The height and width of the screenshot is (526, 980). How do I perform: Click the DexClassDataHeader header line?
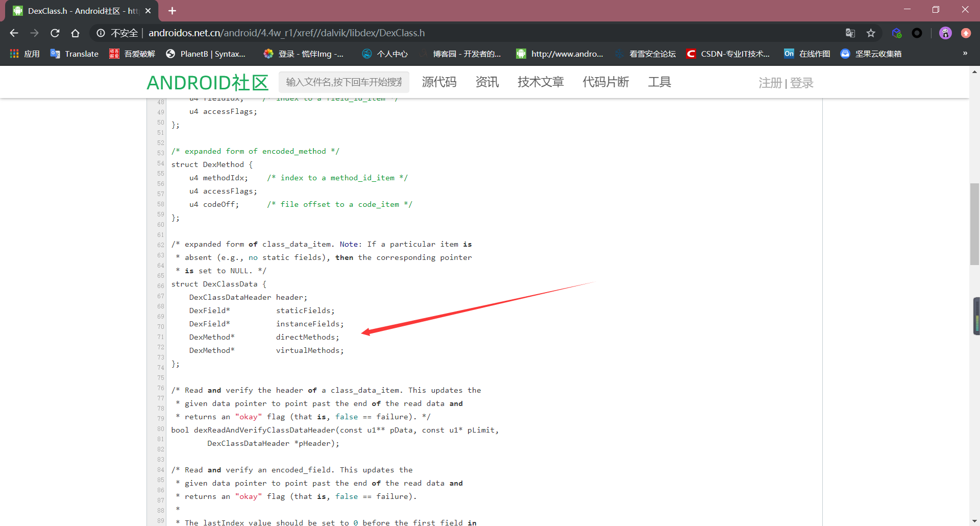248,297
